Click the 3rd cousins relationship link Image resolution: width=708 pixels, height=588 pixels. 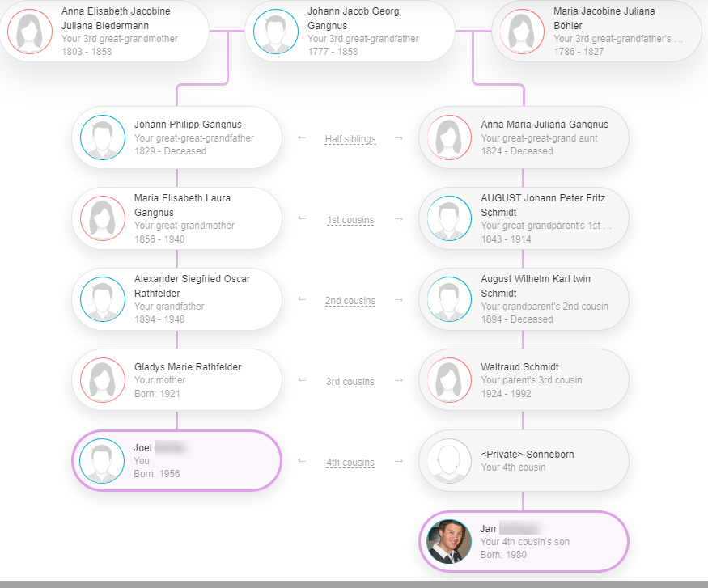(350, 381)
